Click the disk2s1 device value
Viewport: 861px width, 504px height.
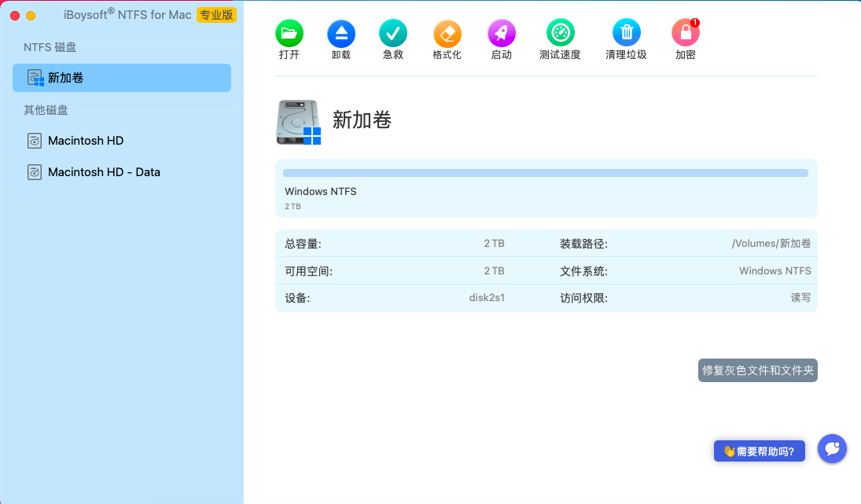pos(487,297)
